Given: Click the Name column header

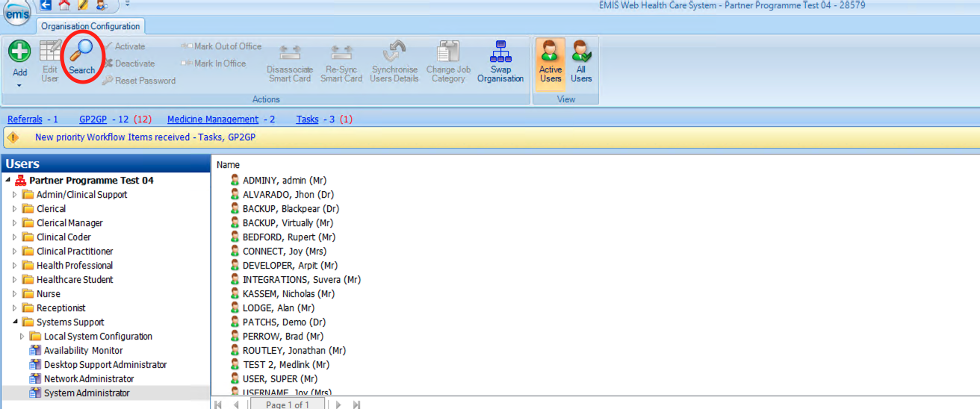Looking at the screenshot, I should pyautogui.click(x=228, y=165).
